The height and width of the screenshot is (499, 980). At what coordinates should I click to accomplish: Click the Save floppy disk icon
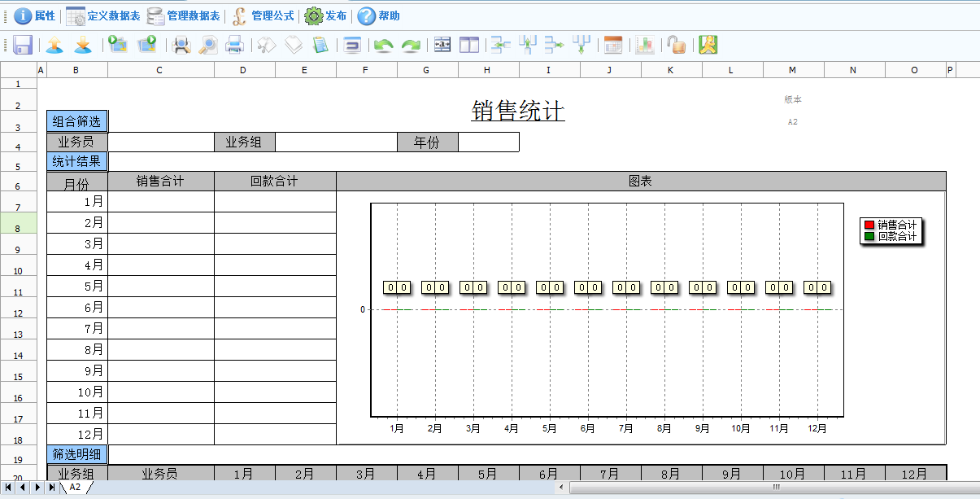23,46
